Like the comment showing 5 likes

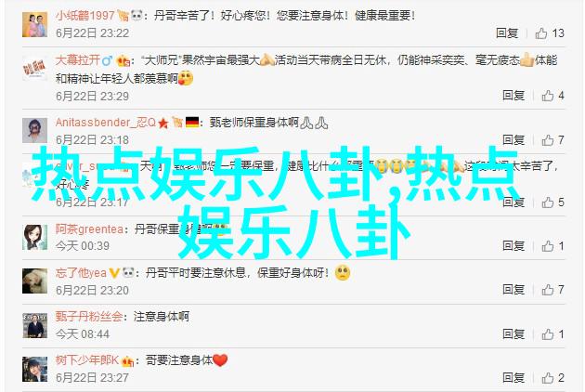547,203
